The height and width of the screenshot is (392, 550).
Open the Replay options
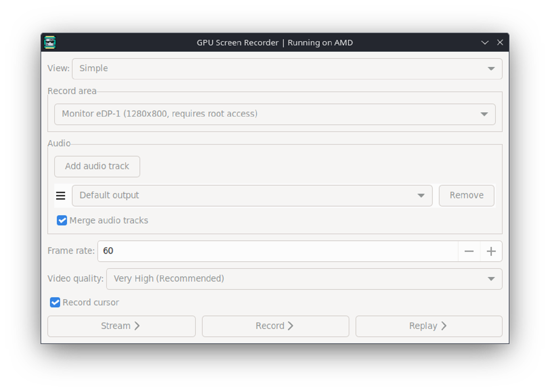[x=428, y=326]
